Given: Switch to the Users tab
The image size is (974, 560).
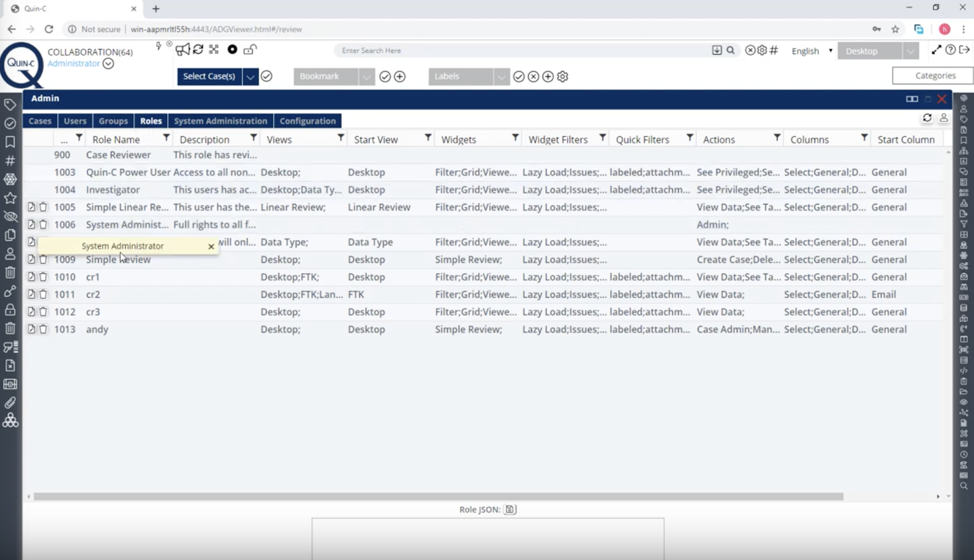Looking at the screenshot, I should [75, 121].
